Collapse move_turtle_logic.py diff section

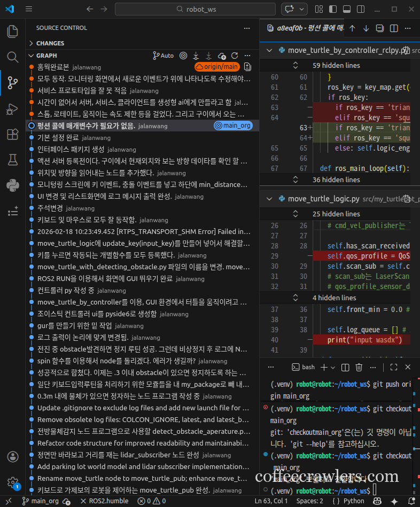[269, 199]
